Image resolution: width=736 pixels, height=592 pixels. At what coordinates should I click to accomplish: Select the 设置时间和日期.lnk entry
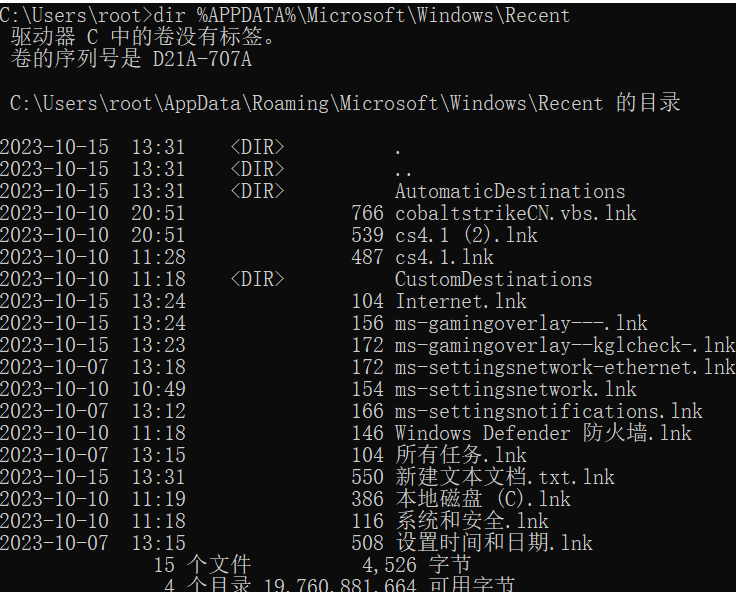(493, 543)
